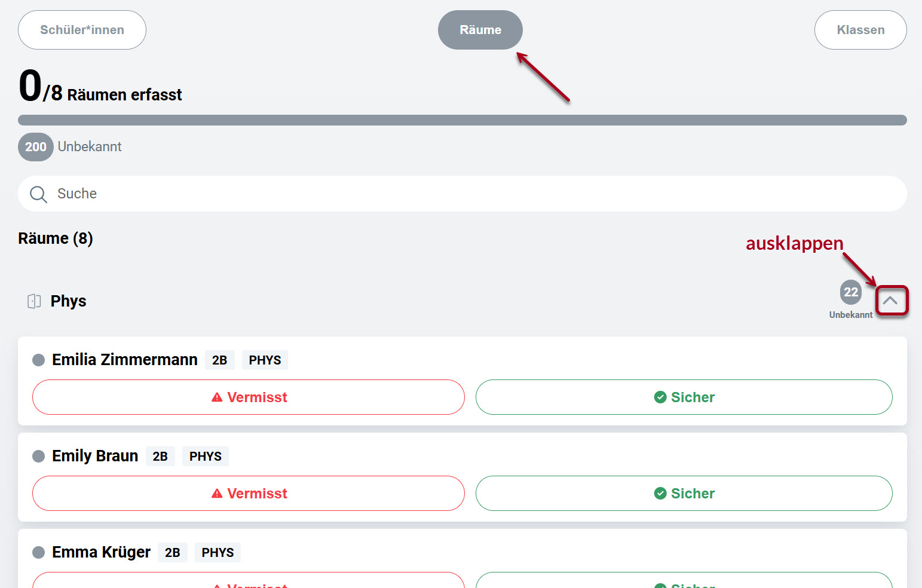Click Emily Braun's gray status dot

[x=38, y=457]
